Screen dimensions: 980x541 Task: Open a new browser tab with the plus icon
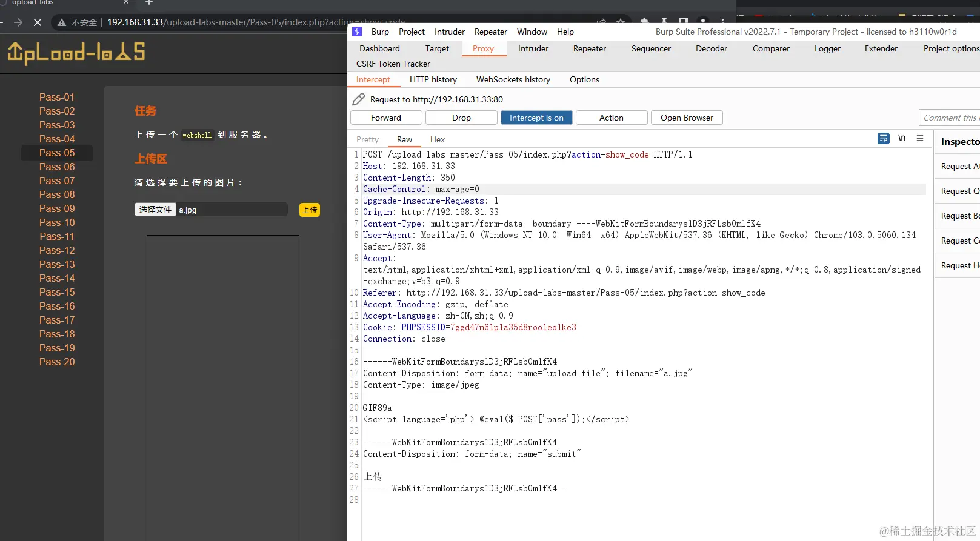(x=149, y=2)
